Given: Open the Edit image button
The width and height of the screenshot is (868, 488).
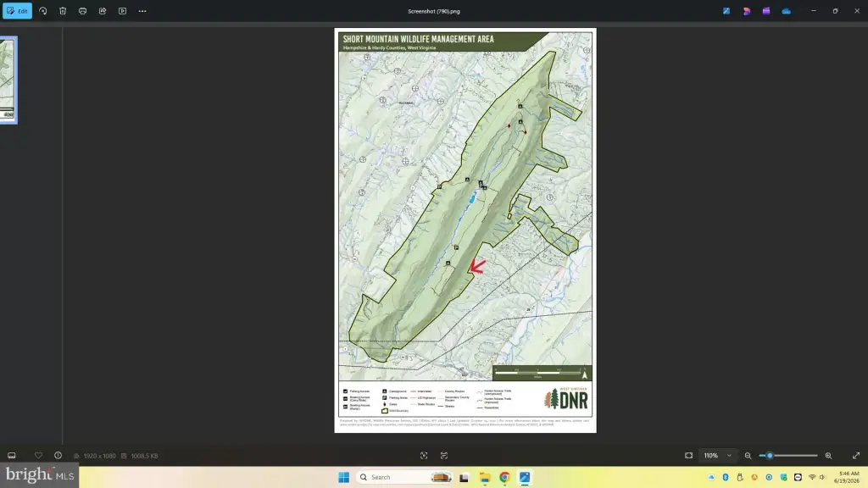Looking at the screenshot, I should coord(17,11).
